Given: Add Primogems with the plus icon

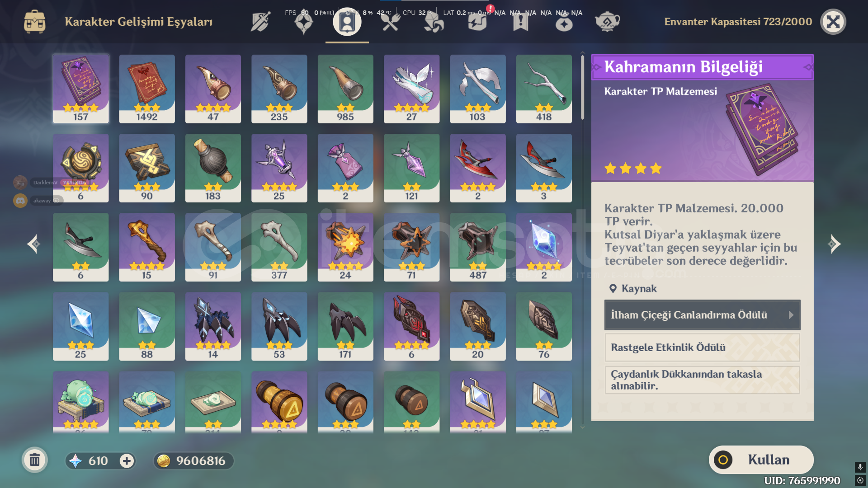Looking at the screenshot, I should (127, 461).
